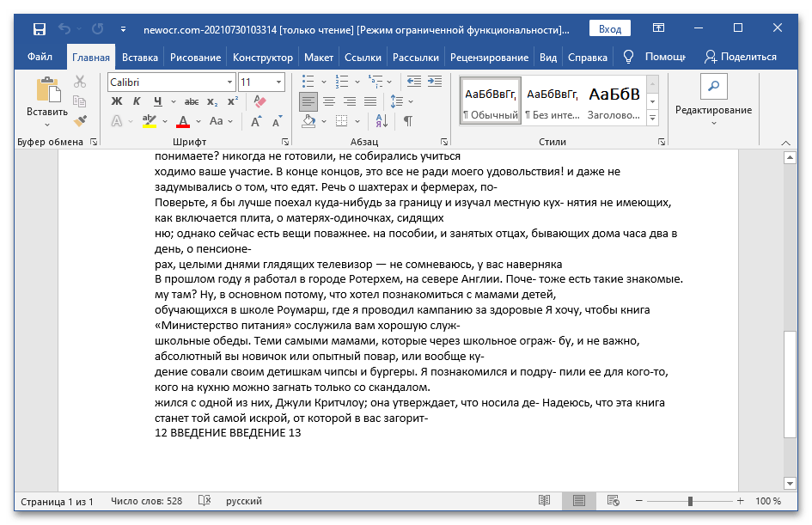Apply multilevel list
812x525 pixels.
tap(375, 82)
